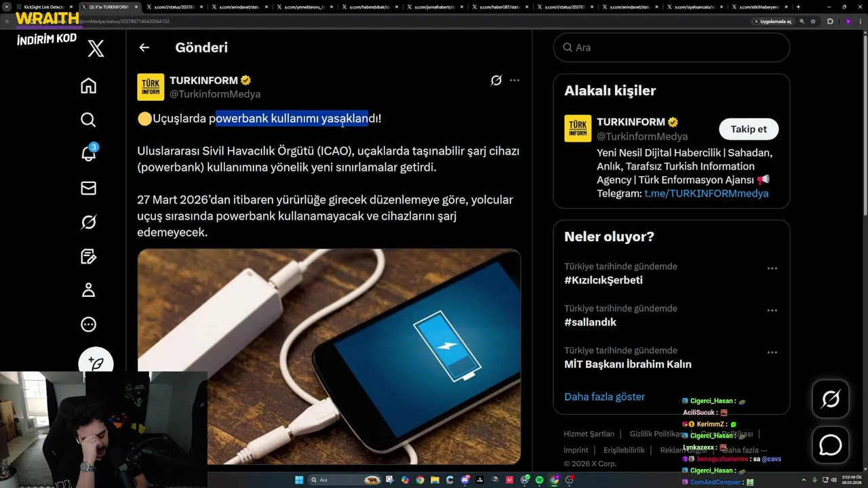Click TURKINFORM avatar on the post

(151, 87)
